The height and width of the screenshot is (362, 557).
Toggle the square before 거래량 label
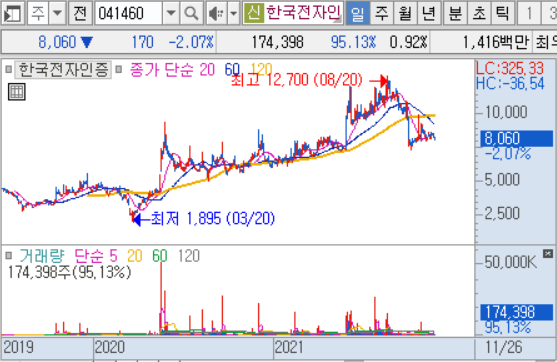(9, 255)
